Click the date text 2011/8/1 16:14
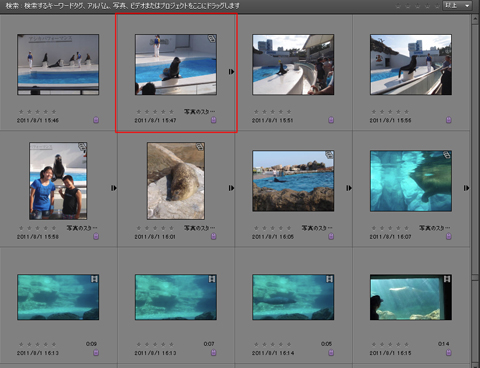The width and height of the screenshot is (480, 368). 273,353
